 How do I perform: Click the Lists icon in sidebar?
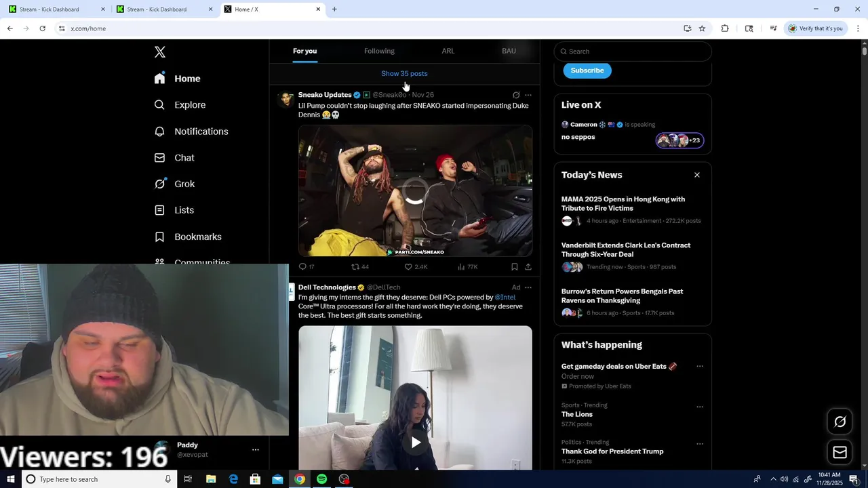point(159,210)
